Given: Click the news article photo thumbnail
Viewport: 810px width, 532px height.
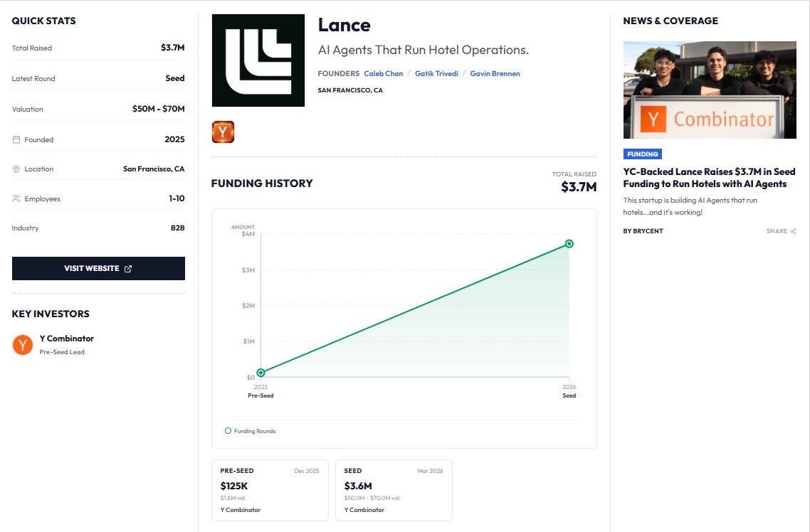Looking at the screenshot, I should (x=709, y=90).
